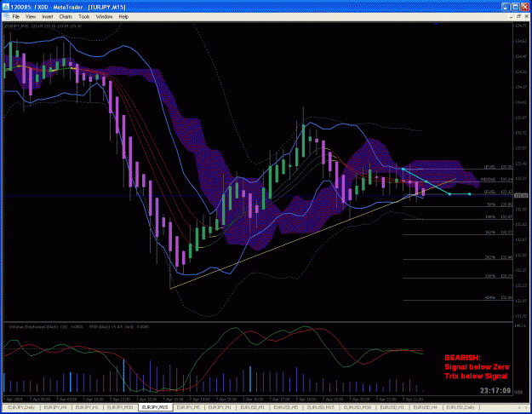Click the 262% Fibonacci level label

click(490, 257)
